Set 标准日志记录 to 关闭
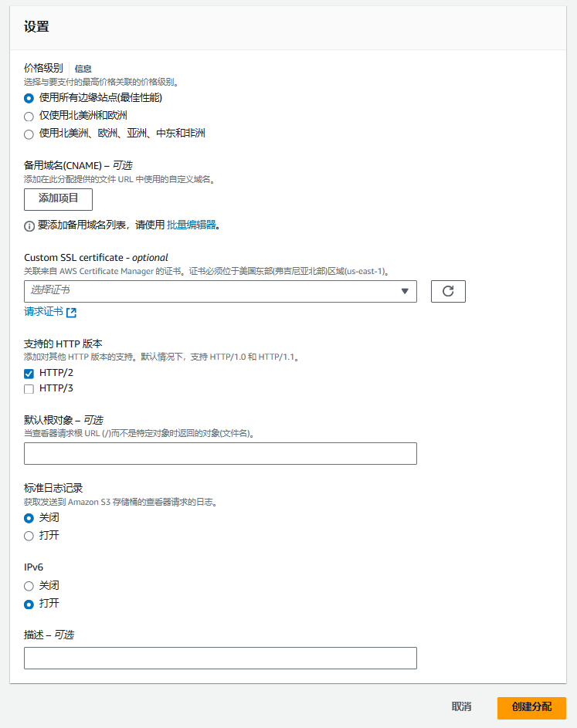This screenshot has height=728, width=577. click(x=29, y=518)
